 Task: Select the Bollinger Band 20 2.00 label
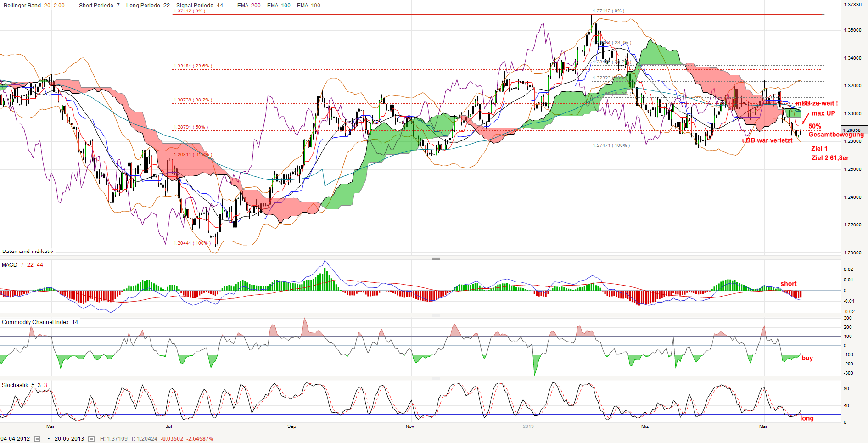click(x=34, y=6)
